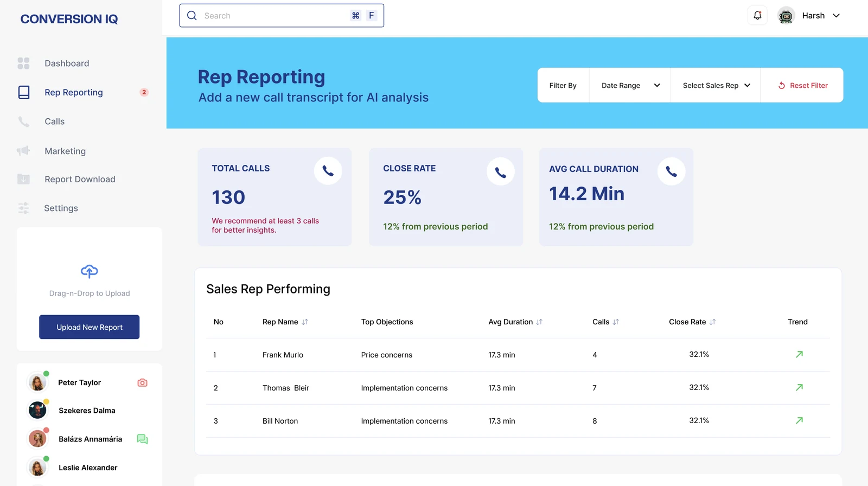The width and height of the screenshot is (868, 486).
Task: Click the Upload New Report button
Action: (90, 327)
